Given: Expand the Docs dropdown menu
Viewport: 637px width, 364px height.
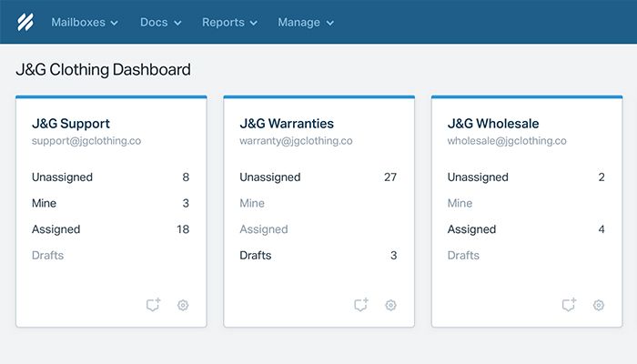Looking at the screenshot, I should [x=161, y=22].
